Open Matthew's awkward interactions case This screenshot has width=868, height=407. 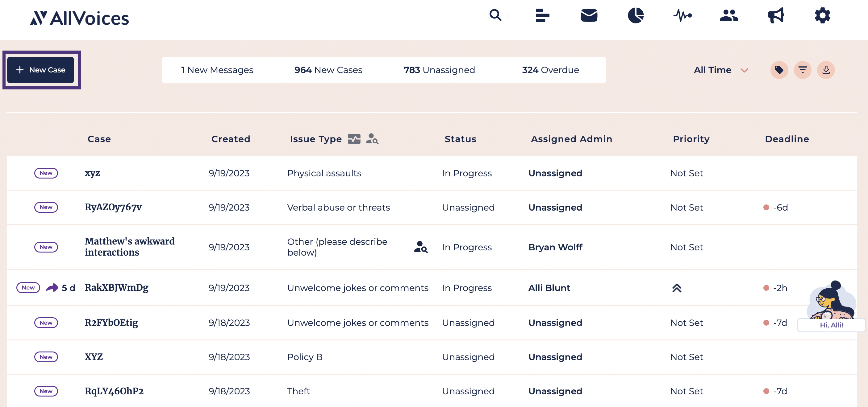(x=129, y=247)
